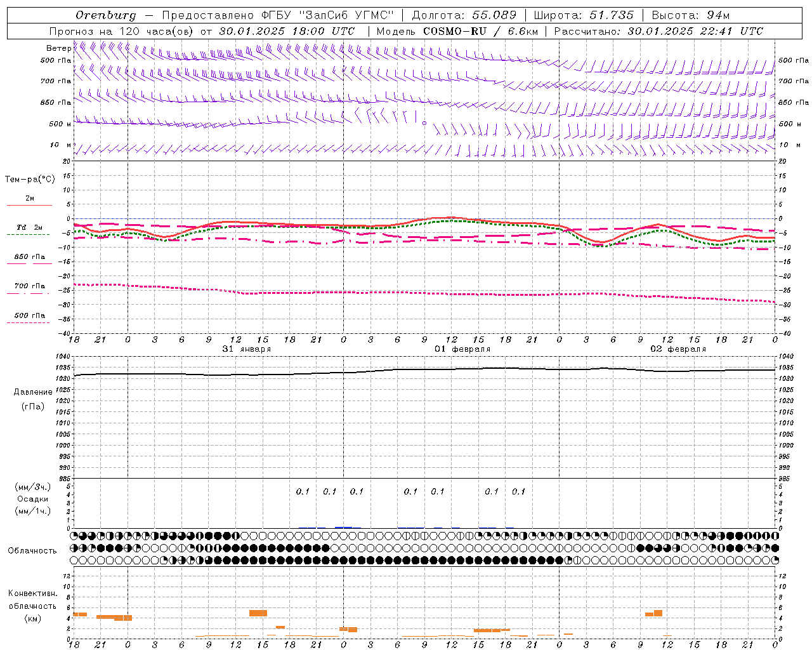Click the (мм/1ч.) precipitation unit label
Image resolution: width=812 pixels, height=650 pixels.
[33, 511]
